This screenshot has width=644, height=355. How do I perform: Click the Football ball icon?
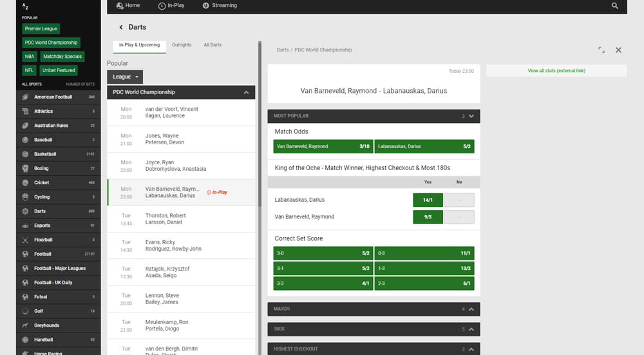tap(26, 254)
